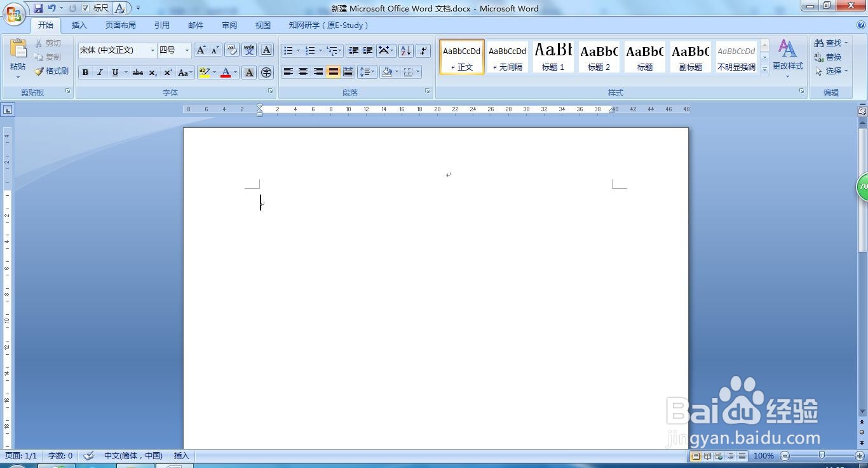The height and width of the screenshot is (468, 868).
Task: Switch to Full Screen Reading view
Action: (x=707, y=456)
